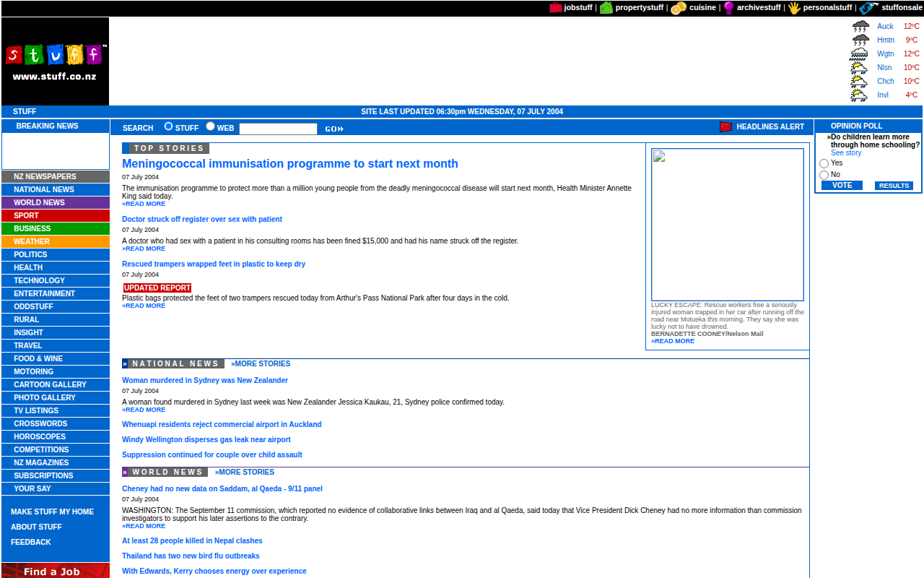Image resolution: width=924 pixels, height=578 pixels.
Task: View poll RESULTS
Action: (x=894, y=186)
